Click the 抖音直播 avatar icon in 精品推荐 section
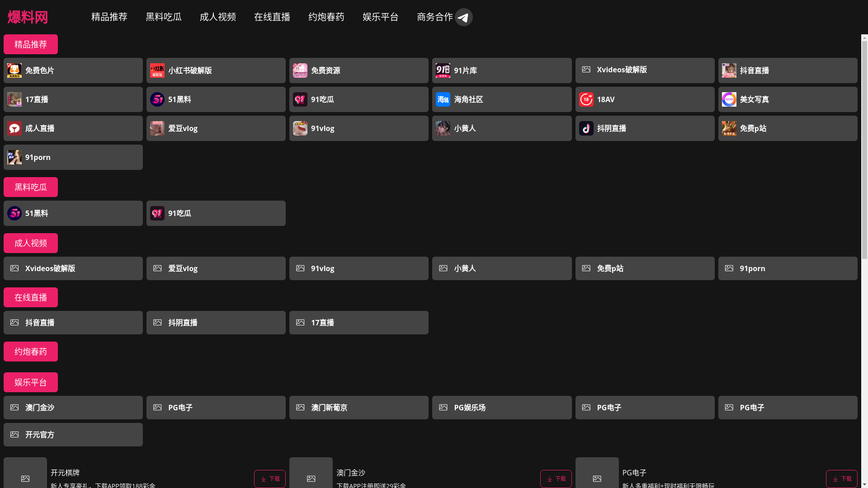 [729, 70]
